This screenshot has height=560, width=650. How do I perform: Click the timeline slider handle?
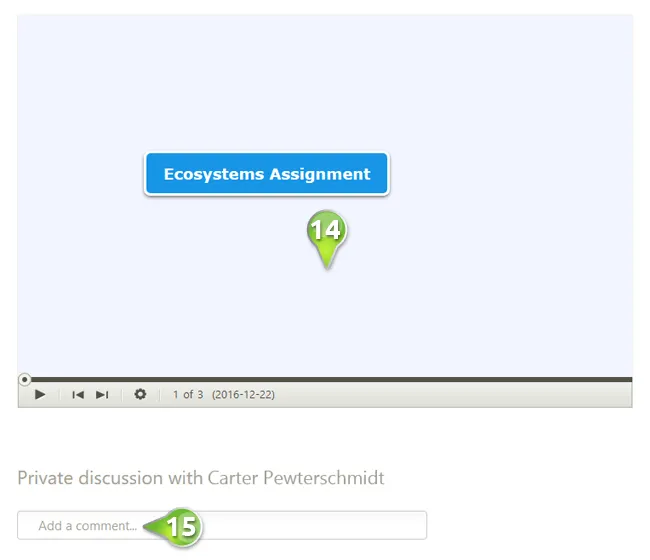click(25, 379)
